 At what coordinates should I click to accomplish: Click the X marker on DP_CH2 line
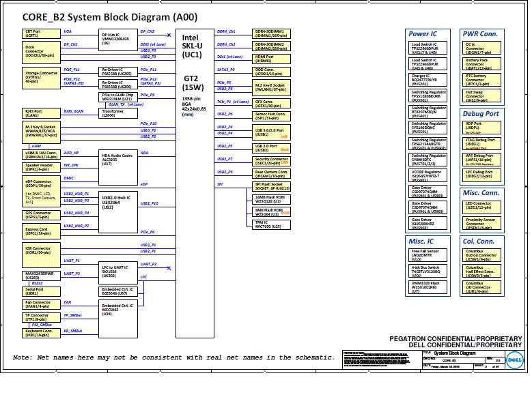(169, 31)
